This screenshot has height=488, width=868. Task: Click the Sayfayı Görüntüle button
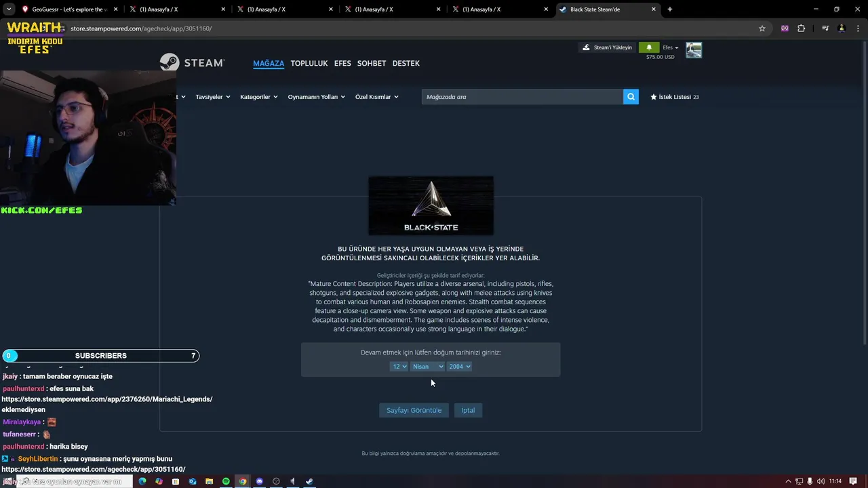[414, 410]
